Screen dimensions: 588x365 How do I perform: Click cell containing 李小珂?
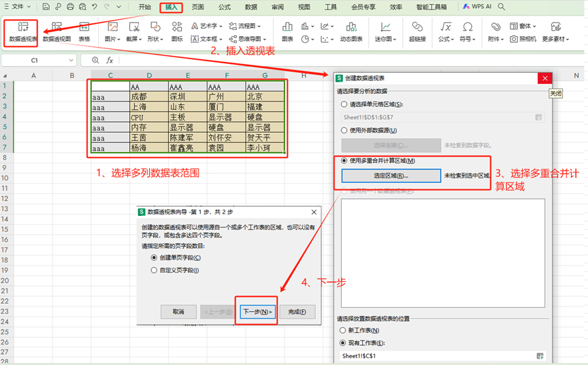click(265, 148)
